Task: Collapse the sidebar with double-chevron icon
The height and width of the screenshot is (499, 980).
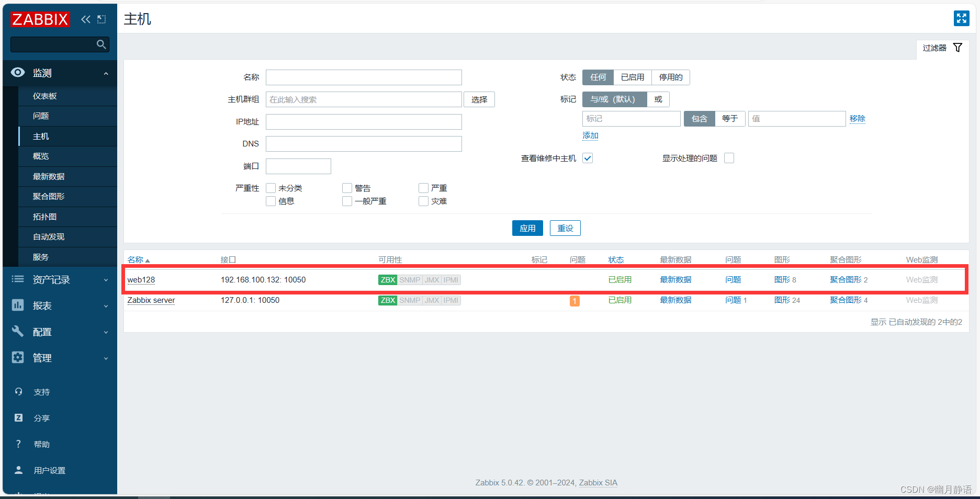Action: coord(86,19)
